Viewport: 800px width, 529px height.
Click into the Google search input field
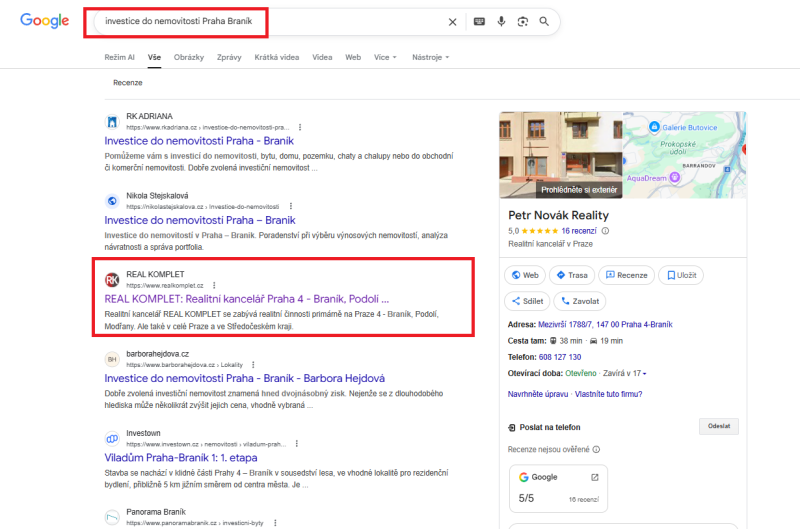[260, 21]
